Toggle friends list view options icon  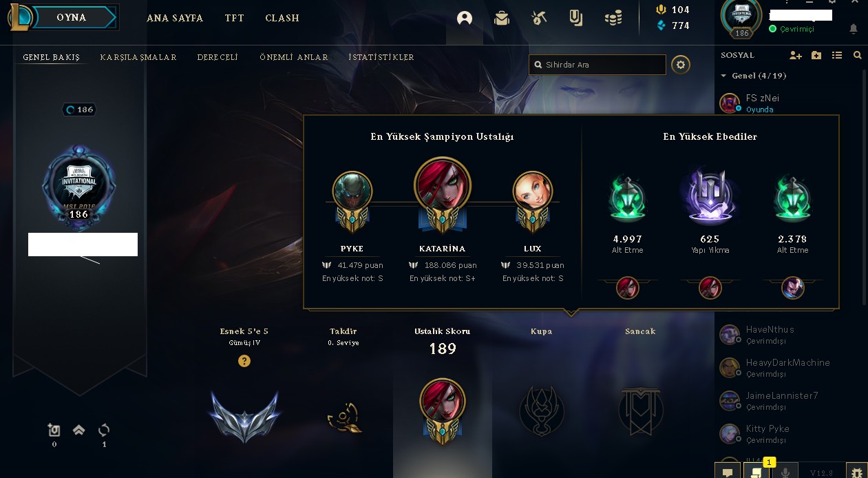837,55
